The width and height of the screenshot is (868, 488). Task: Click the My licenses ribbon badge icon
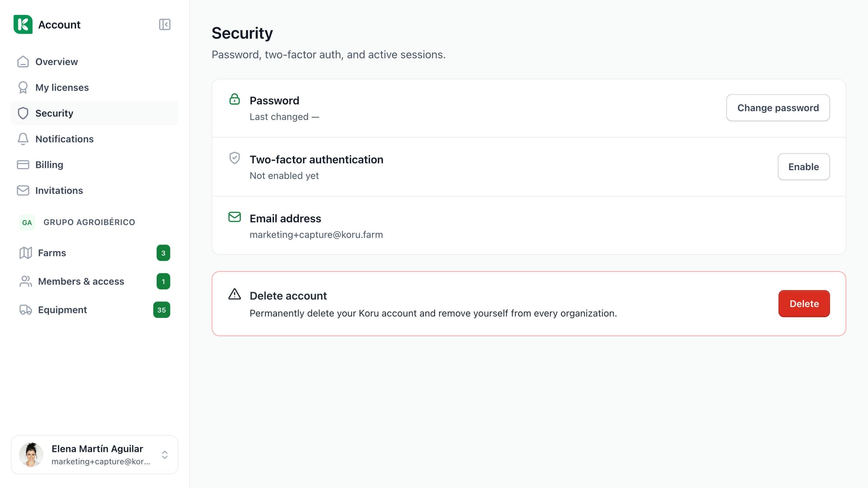tap(23, 88)
